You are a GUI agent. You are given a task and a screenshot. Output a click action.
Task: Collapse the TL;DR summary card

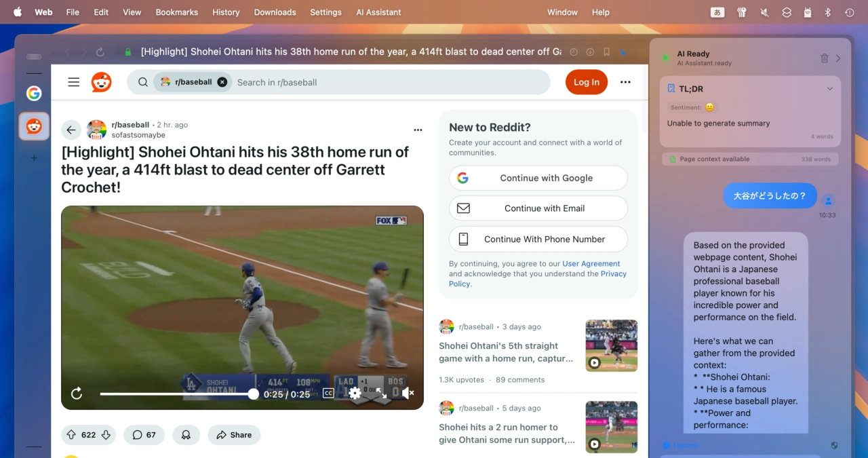pyautogui.click(x=829, y=89)
